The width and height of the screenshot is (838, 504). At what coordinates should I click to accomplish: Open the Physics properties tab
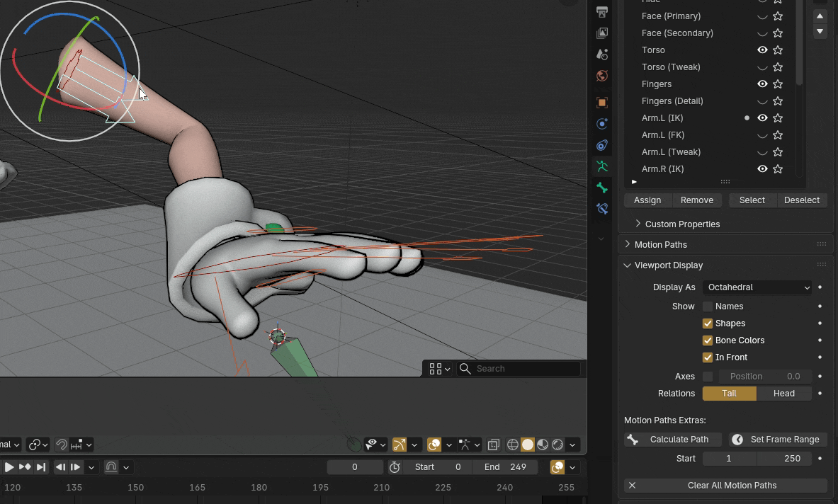pyautogui.click(x=602, y=124)
